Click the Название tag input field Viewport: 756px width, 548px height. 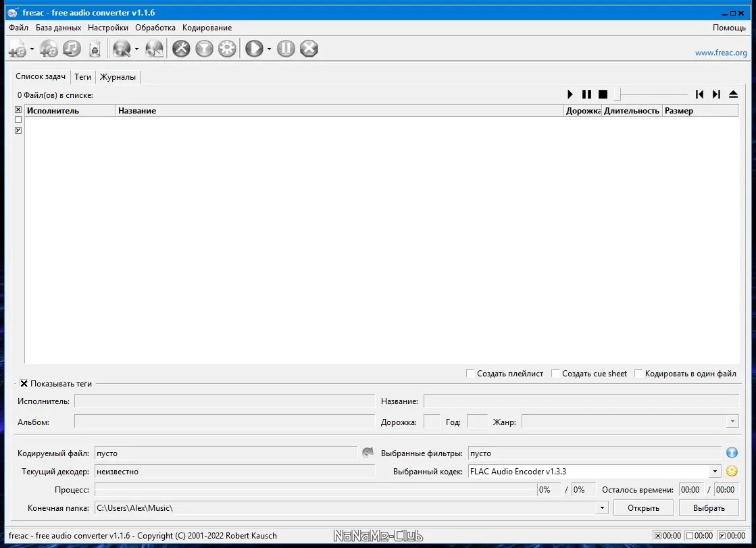[581, 401]
